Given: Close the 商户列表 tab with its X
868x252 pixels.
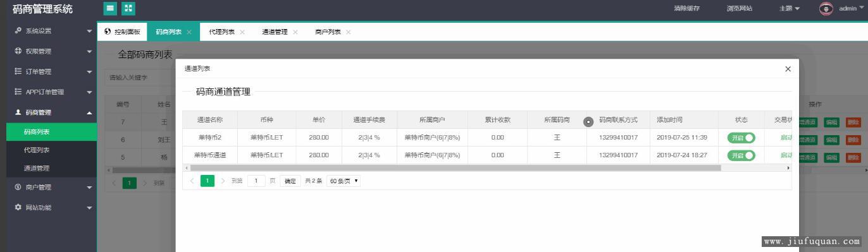Looking at the screenshot, I should (348, 32).
